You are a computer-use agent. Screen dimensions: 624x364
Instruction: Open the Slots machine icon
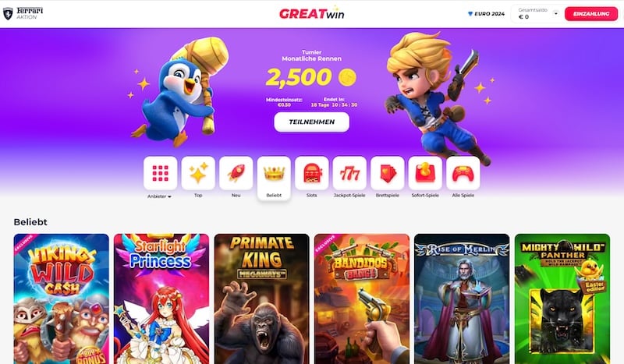point(311,173)
